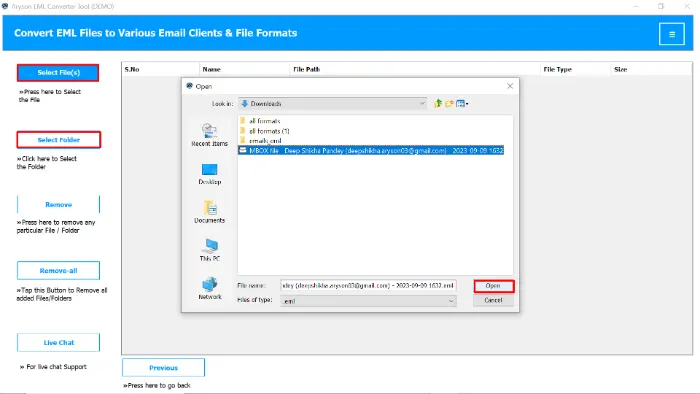Click the Open button in the dialog
Screen dimensions: 700x394
click(493, 286)
